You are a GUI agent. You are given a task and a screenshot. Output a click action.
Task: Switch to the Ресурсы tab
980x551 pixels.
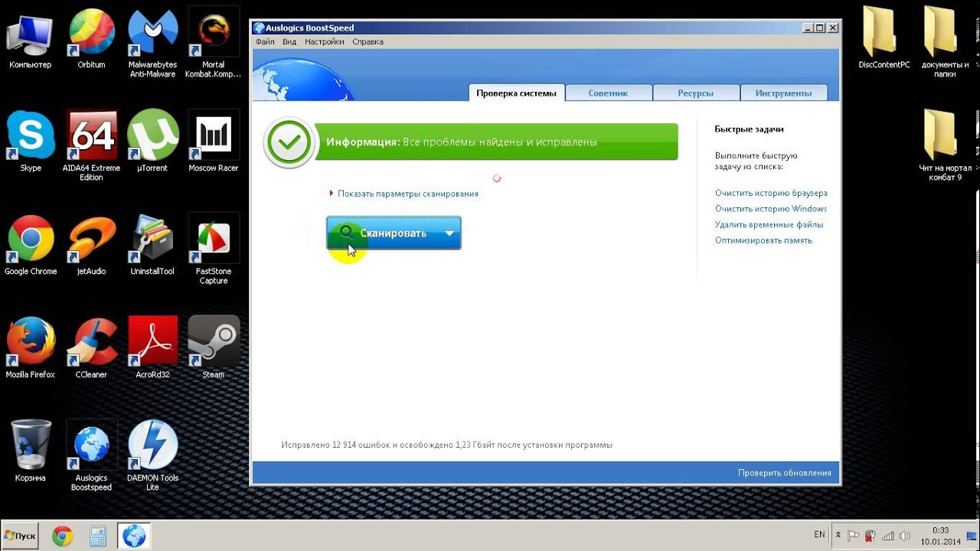pos(695,93)
